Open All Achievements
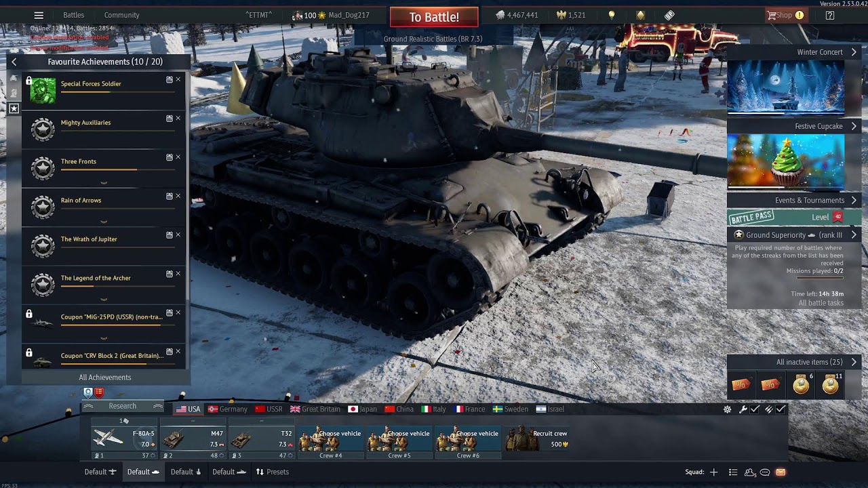The image size is (868, 488). point(105,378)
